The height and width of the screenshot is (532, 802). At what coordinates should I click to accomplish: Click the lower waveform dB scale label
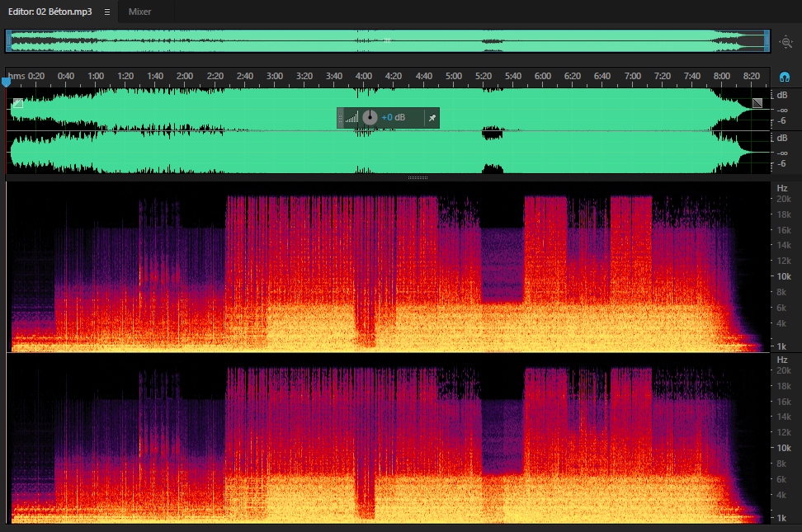point(782,138)
